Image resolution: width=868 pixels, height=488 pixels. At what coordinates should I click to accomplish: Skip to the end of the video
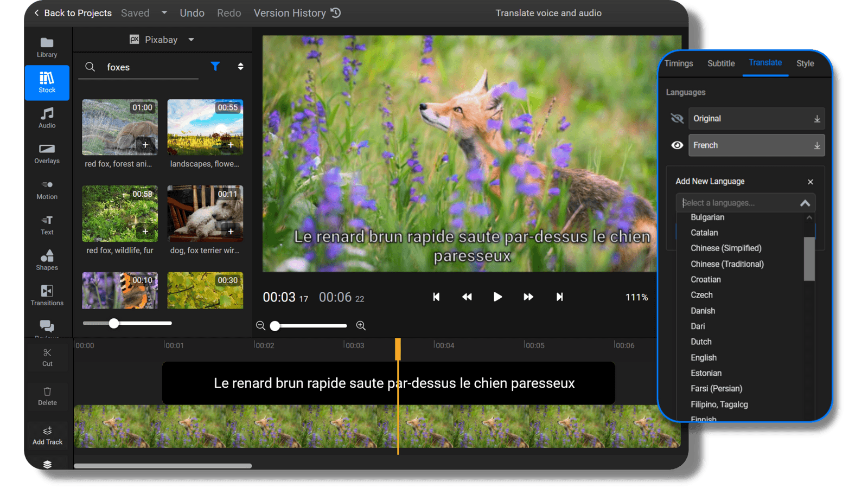559,297
